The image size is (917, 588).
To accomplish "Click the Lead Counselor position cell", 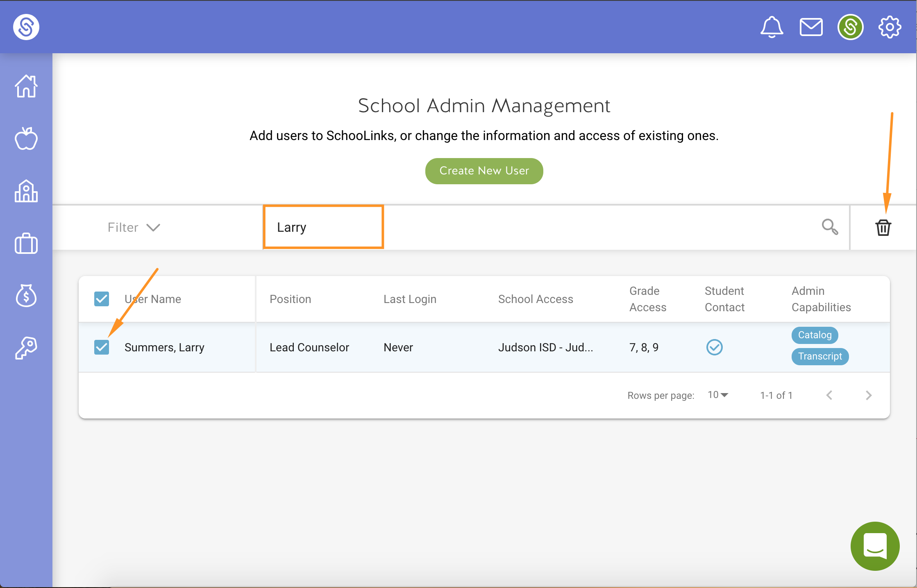I will pos(309,347).
